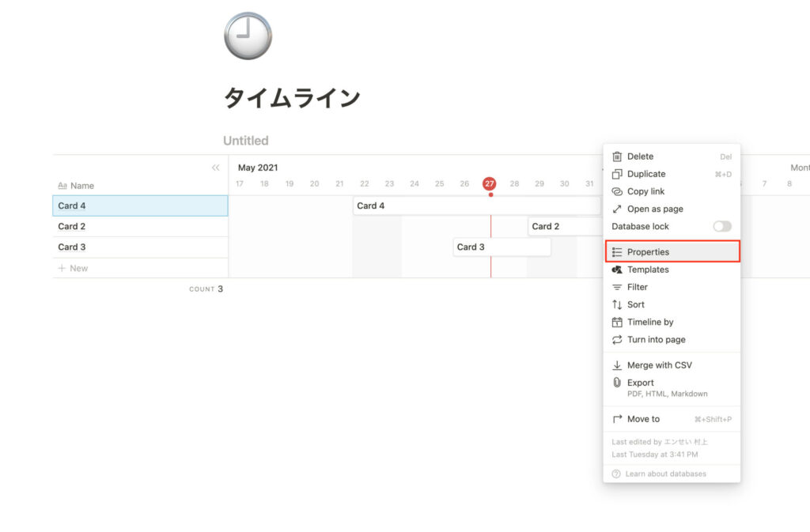Collapse the table with the double-chevron icon
This screenshot has height=532, width=810.
click(x=215, y=168)
